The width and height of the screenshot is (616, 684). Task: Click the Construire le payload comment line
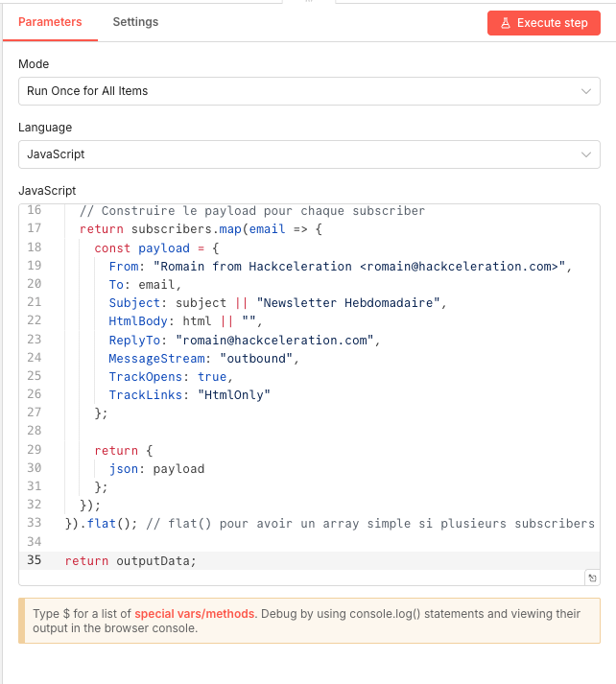(252, 211)
